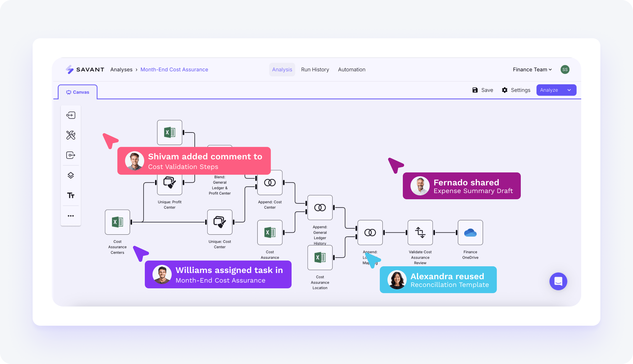Open the more options ellipsis in sidebar
This screenshot has height=364, width=633.
[x=71, y=216]
